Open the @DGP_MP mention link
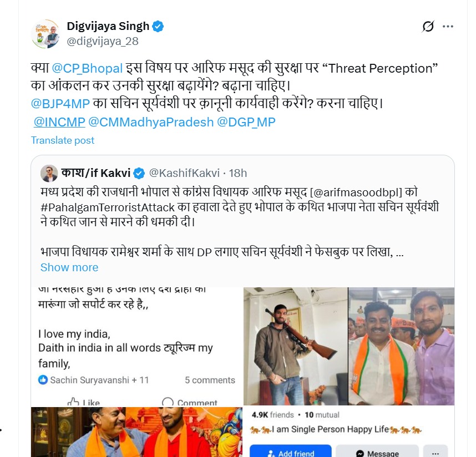The width and height of the screenshot is (476, 457). [x=246, y=122]
